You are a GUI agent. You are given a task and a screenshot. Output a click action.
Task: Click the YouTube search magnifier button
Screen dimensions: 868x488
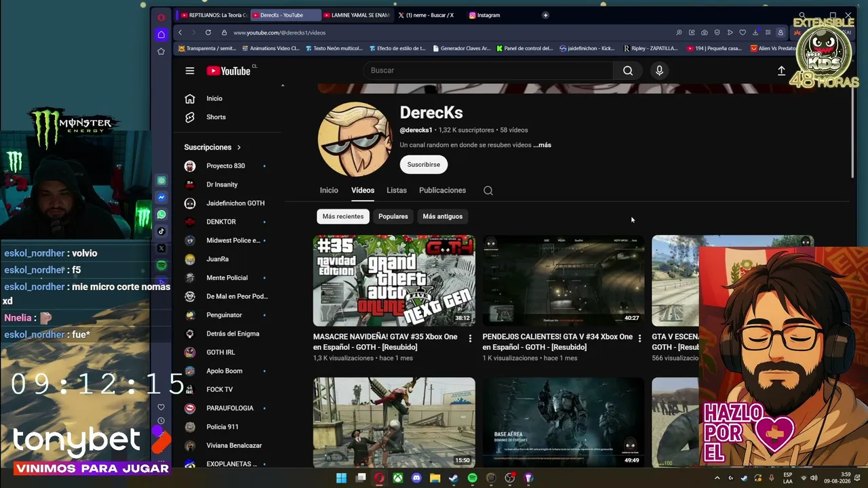click(x=628, y=70)
